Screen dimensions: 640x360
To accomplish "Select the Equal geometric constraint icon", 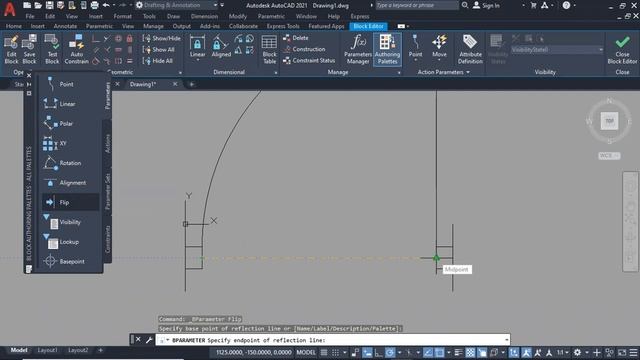I will [129, 61].
